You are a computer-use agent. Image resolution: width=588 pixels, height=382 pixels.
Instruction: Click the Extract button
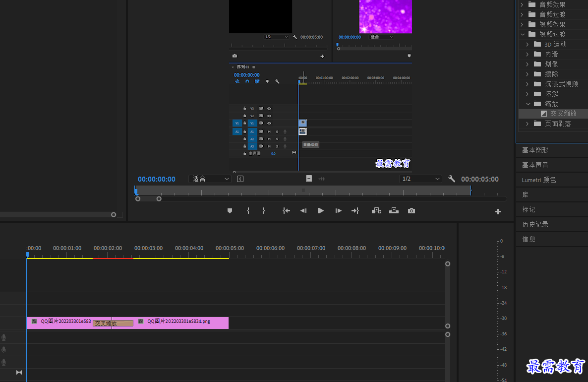pos(394,211)
